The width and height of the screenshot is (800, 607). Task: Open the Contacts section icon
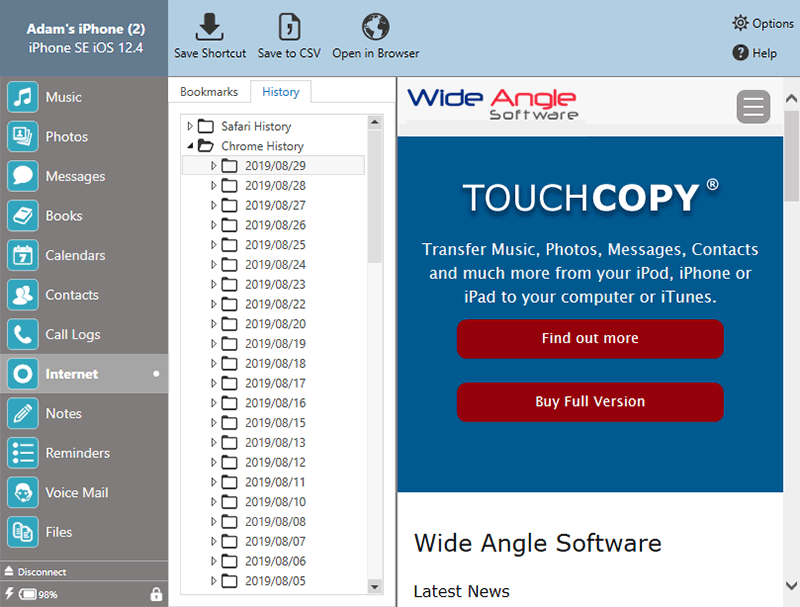[22, 294]
